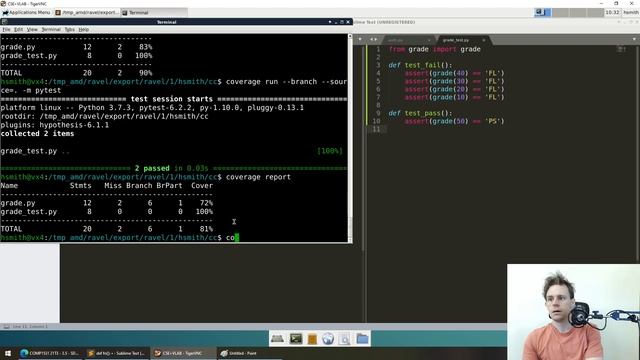Maximize the Terminal window
Screen dimensions: 640x360
tap(342, 22)
